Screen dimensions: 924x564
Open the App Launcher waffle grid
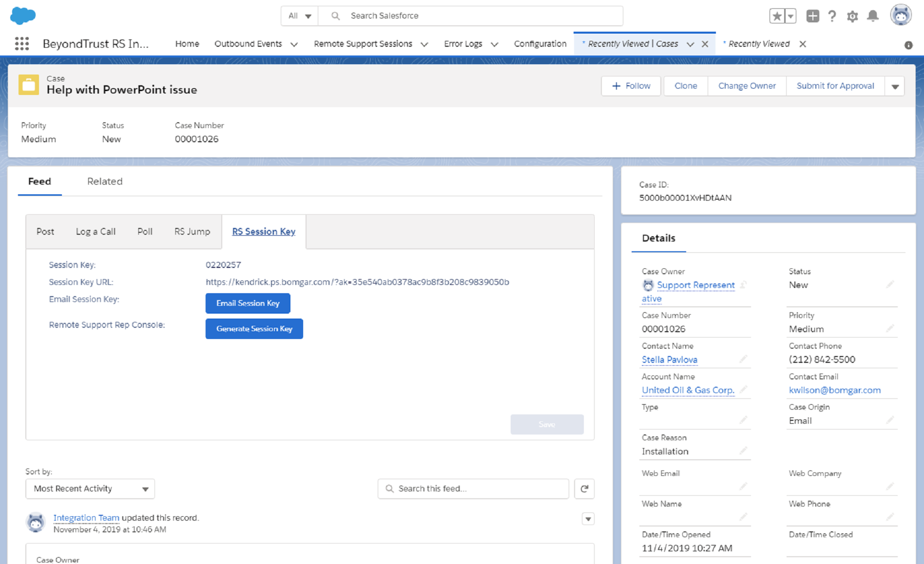(x=21, y=43)
